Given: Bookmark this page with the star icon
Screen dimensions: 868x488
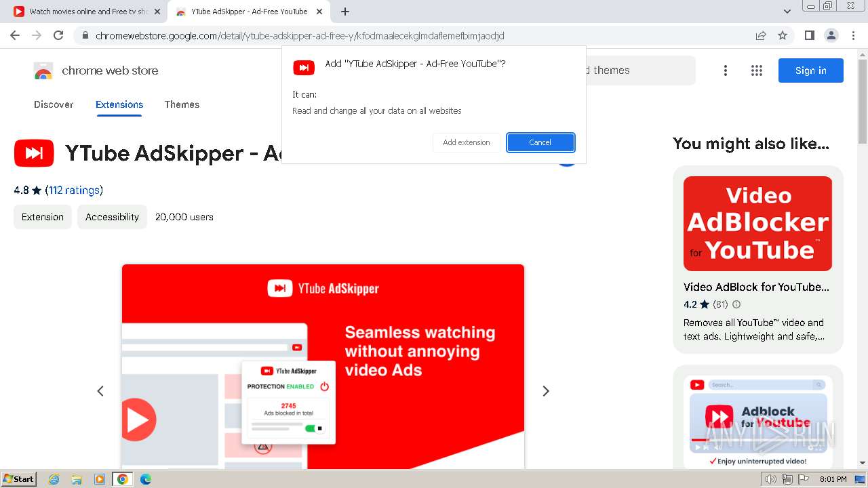Looking at the screenshot, I should point(783,35).
